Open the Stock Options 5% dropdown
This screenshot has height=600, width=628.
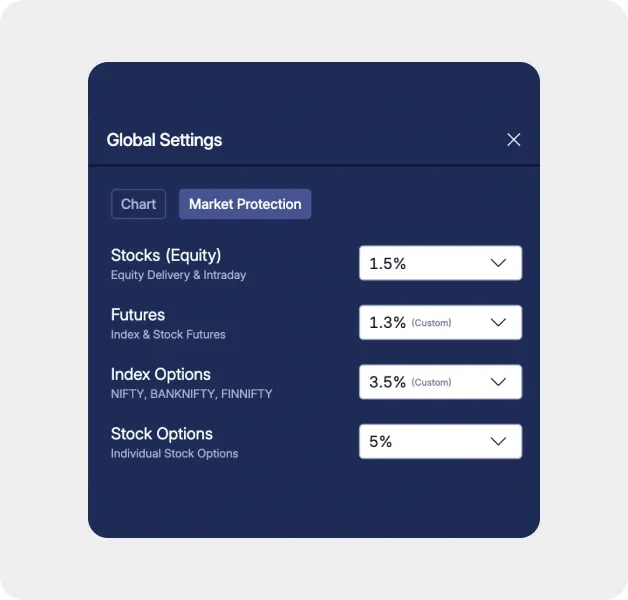pos(441,441)
